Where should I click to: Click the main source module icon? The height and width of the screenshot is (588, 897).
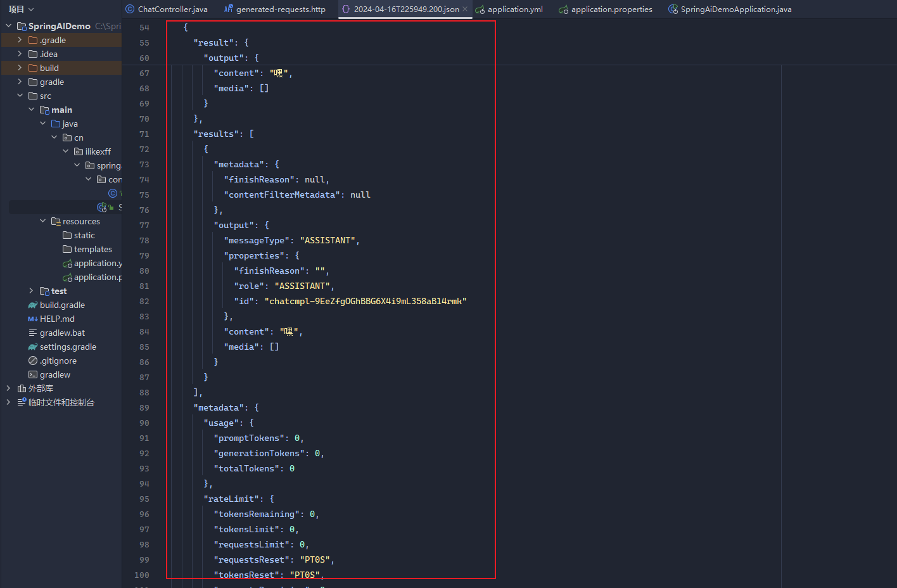click(44, 110)
